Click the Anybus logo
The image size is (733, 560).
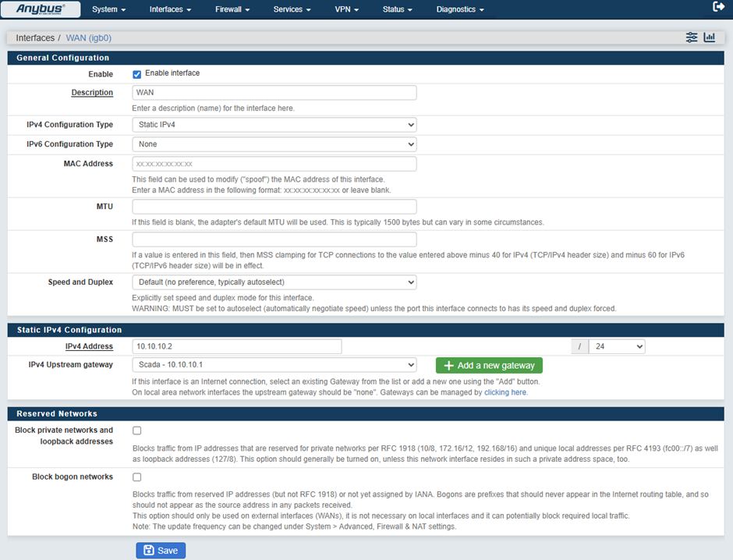41,9
